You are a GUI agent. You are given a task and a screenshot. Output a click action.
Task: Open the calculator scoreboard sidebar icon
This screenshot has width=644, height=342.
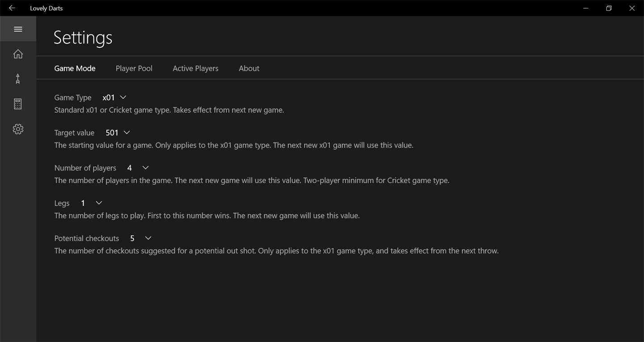(x=18, y=104)
